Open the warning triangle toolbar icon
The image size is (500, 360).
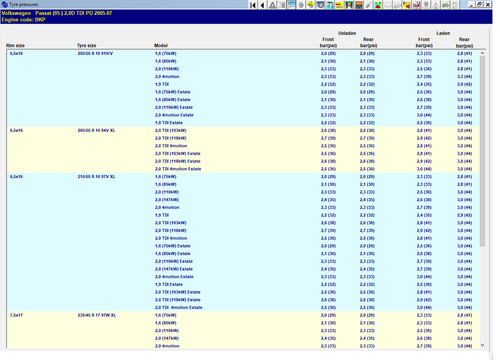click(272, 5)
